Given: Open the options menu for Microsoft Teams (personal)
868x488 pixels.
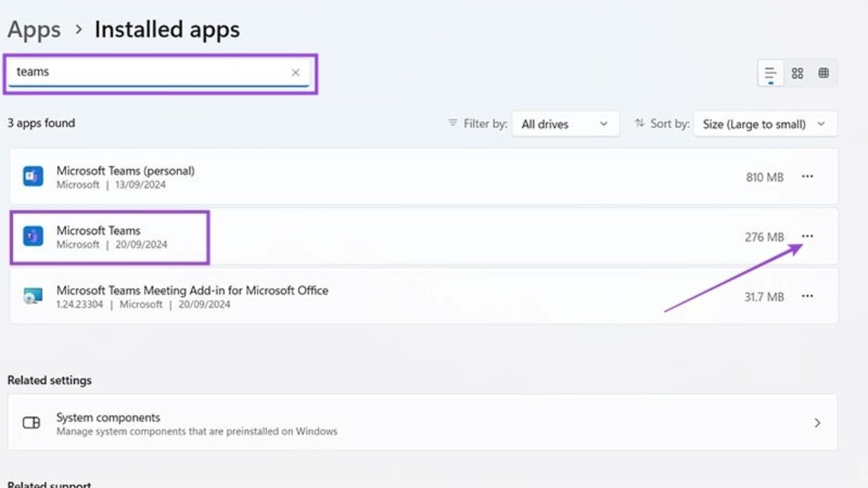Looking at the screenshot, I should pos(807,176).
